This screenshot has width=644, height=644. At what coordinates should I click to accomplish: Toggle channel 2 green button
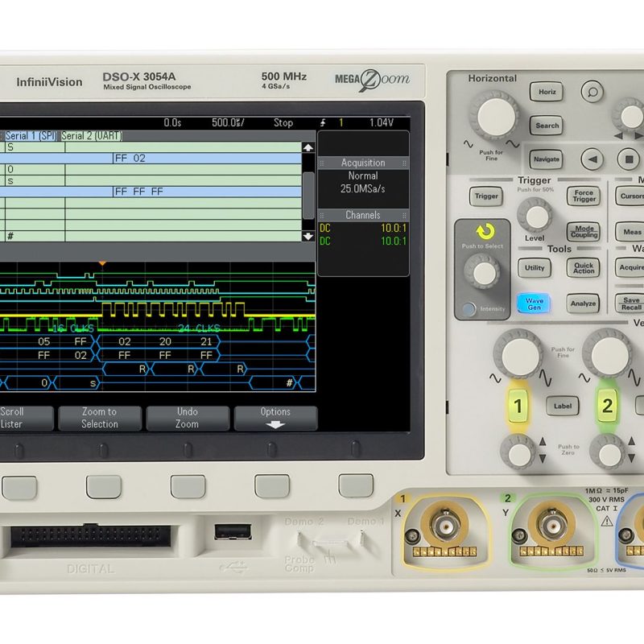(607, 406)
